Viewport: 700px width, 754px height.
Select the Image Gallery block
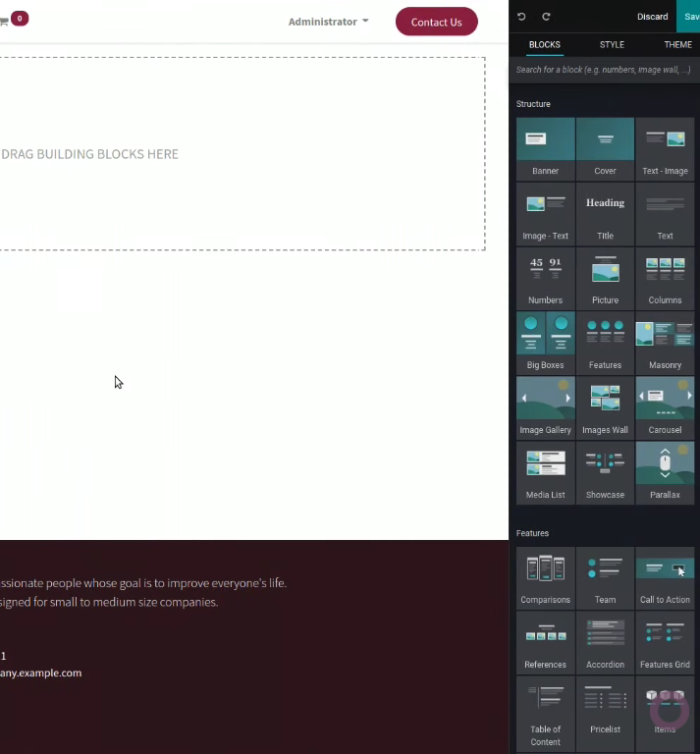(x=545, y=408)
